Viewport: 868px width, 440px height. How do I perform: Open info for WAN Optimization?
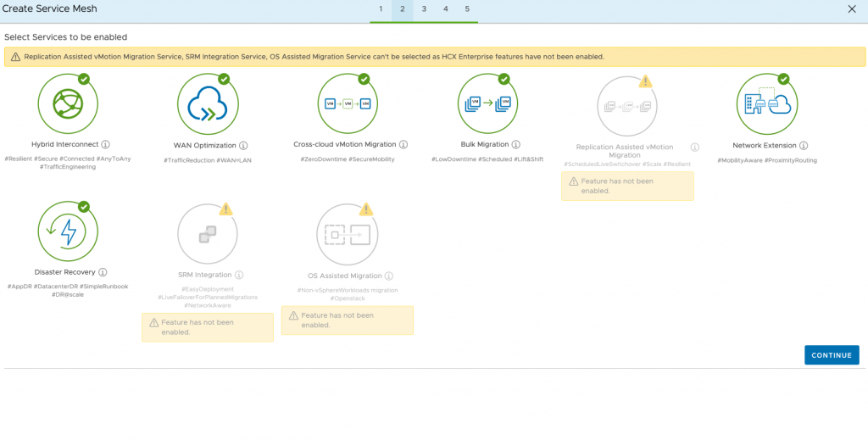(243, 146)
